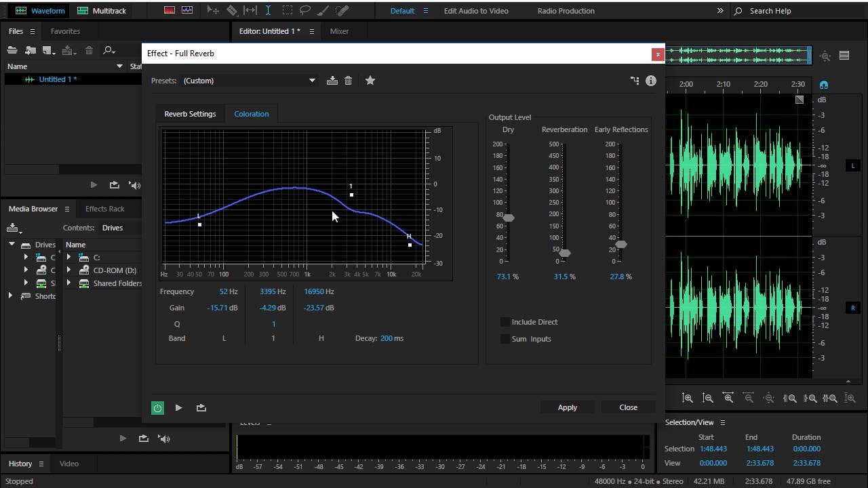
Task: Show more workspaces chevron
Action: coord(720,11)
